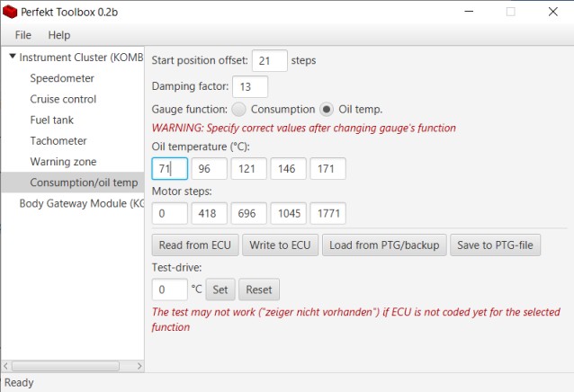Select the Consumption gauge function
Screen dimensions: 574x392
tap(239, 109)
